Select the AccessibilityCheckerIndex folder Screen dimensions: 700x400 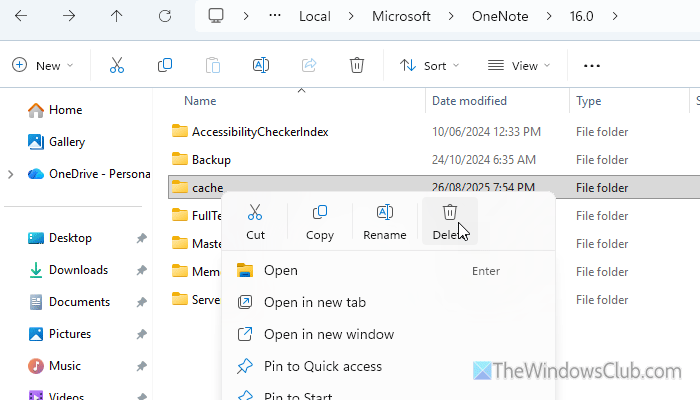click(x=260, y=132)
